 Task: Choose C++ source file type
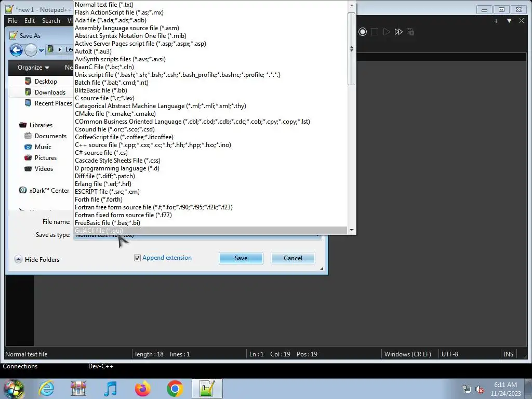(210, 145)
